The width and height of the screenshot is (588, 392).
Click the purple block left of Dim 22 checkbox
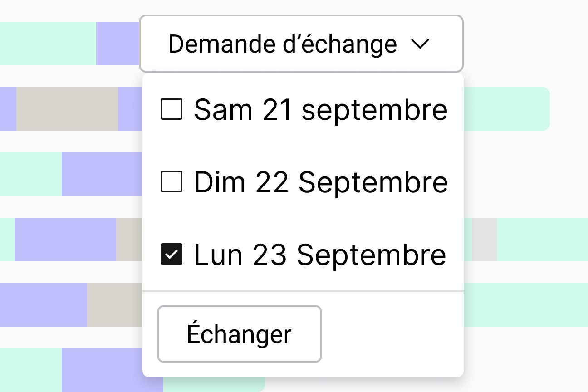tap(102, 174)
